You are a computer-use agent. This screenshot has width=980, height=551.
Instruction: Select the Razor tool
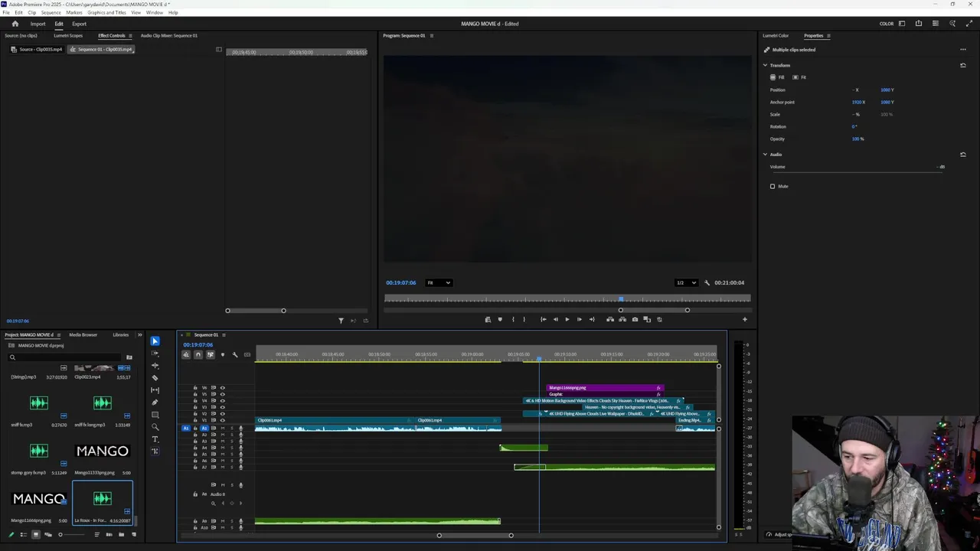pos(155,378)
